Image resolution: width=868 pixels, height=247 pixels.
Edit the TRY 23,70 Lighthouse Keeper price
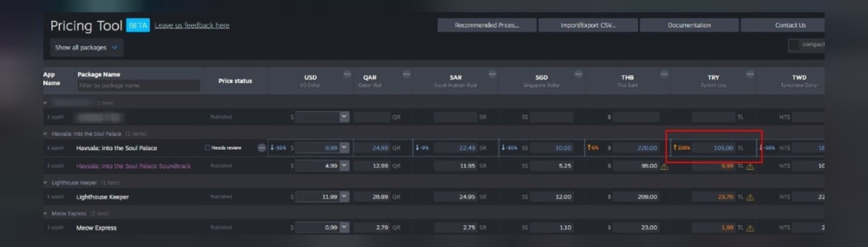(713, 197)
